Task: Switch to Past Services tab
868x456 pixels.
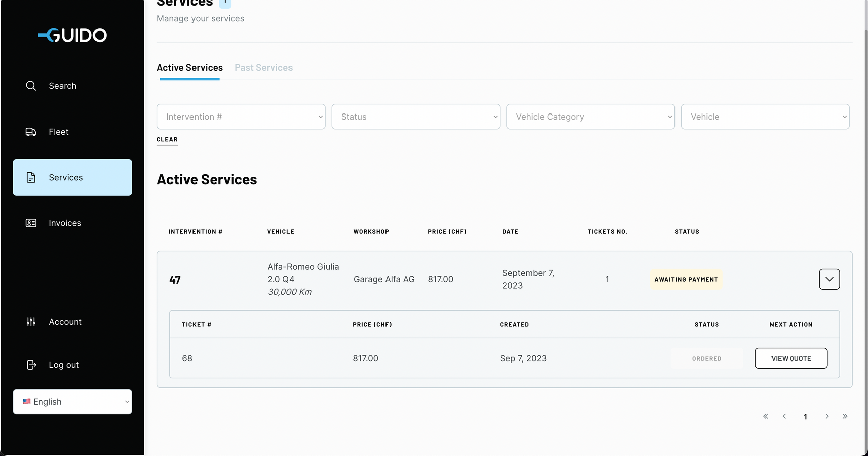Action: (263, 68)
